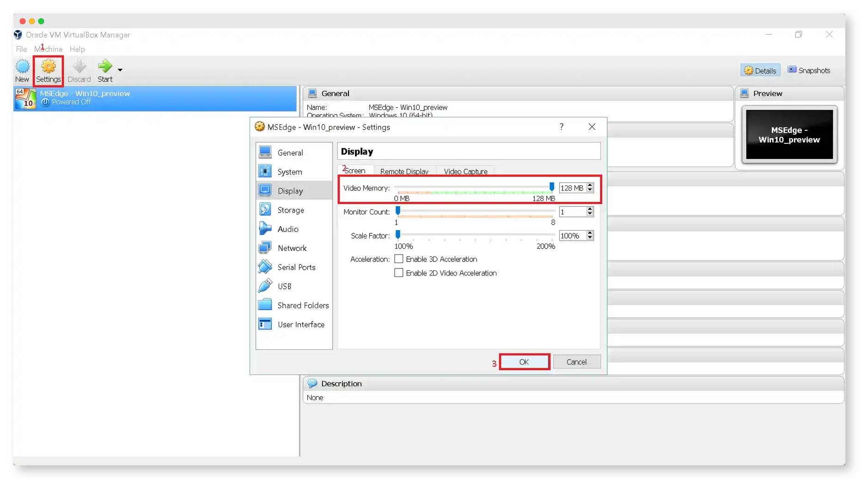
Task: Click the Monitor Count value field
Action: [572, 212]
